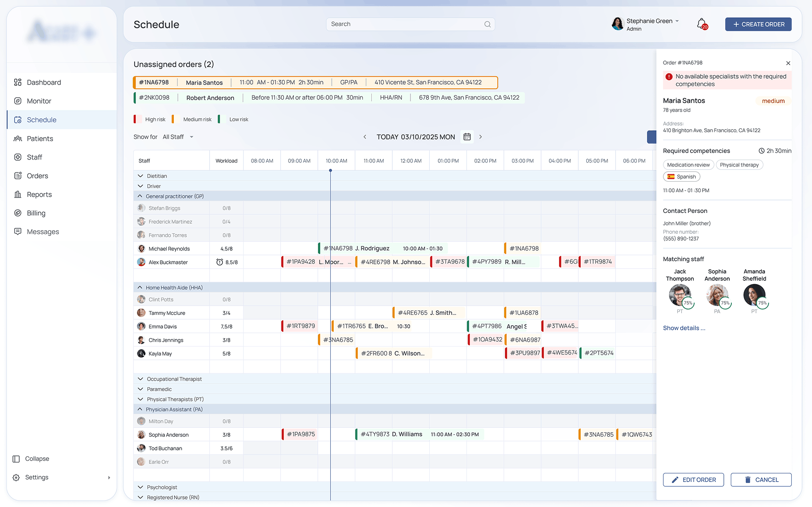Open the 'Show for All Staff' dropdown
This screenshot has height=507, width=812.
(178, 137)
